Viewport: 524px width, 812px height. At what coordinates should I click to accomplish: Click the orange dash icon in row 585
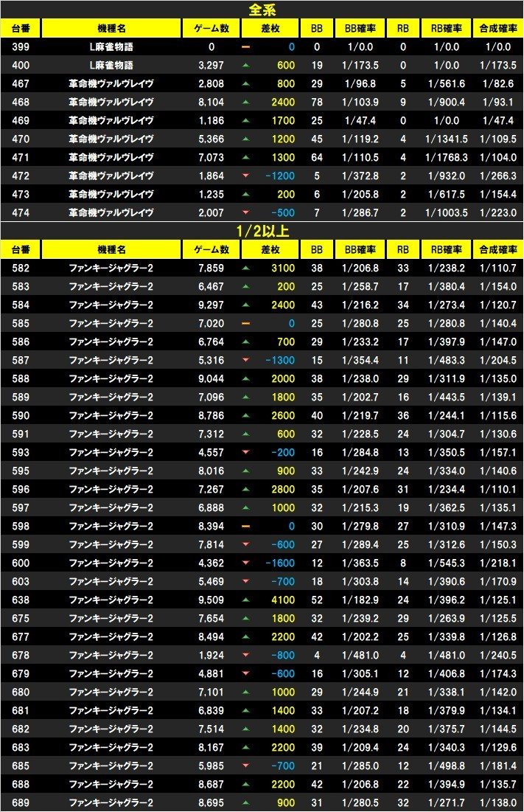coord(245,324)
